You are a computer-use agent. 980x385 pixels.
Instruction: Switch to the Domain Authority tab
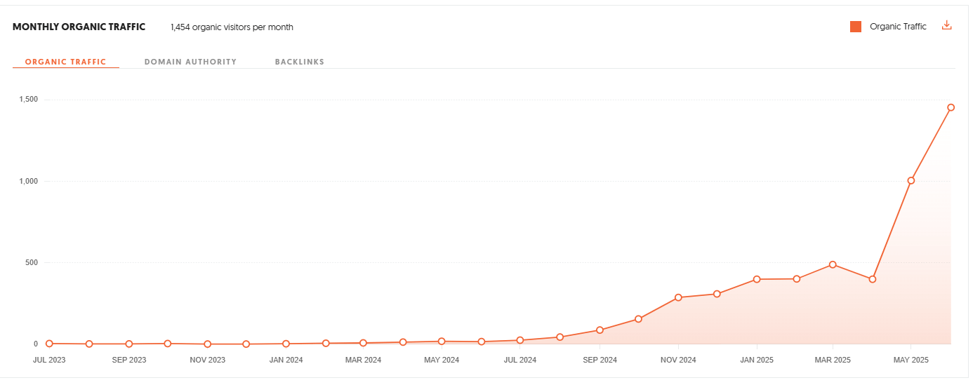tap(190, 62)
